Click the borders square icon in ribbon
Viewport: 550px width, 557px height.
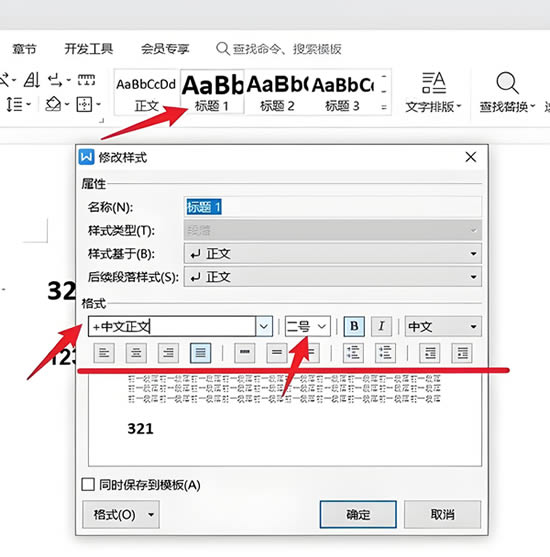[x=84, y=104]
